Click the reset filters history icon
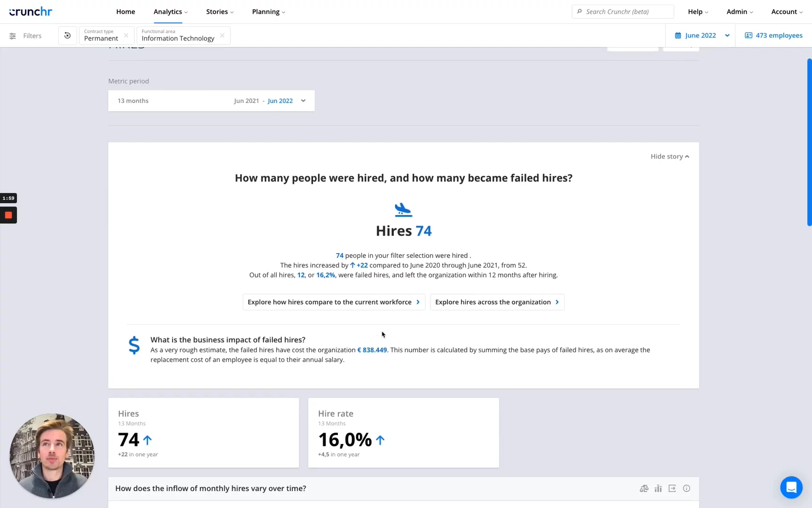812x508 pixels. pos(68,36)
